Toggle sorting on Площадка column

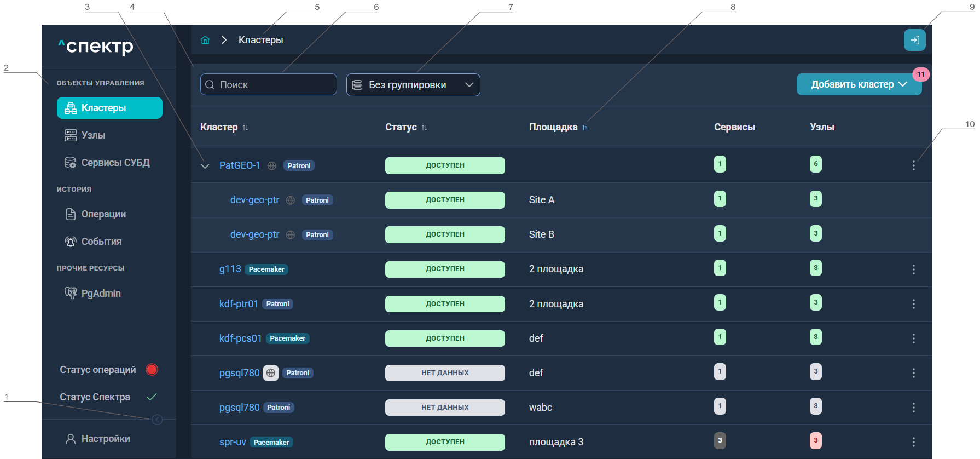(585, 128)
